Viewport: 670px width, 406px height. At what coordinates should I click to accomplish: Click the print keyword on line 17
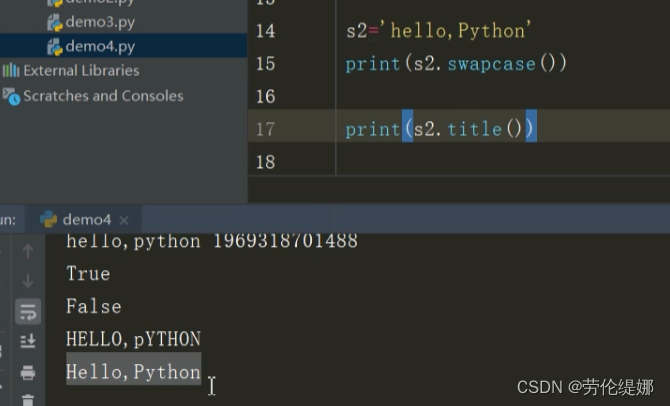[x=373, y=129]
